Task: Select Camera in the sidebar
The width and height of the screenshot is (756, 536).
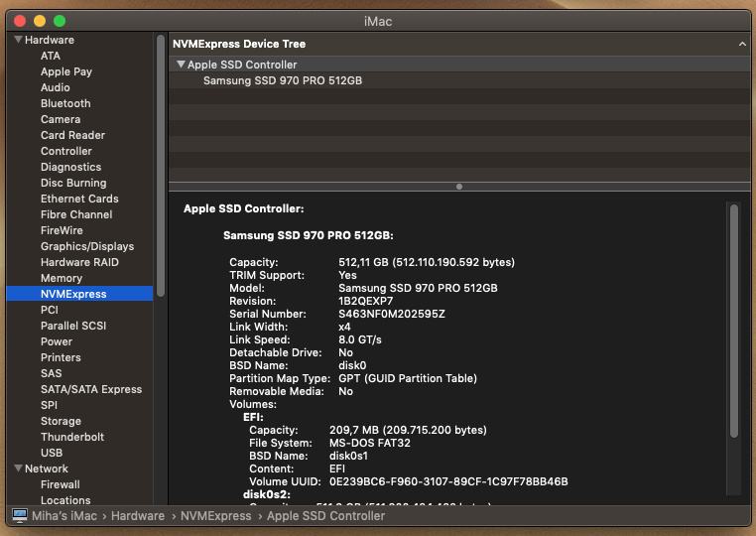Action: point(61,119)
